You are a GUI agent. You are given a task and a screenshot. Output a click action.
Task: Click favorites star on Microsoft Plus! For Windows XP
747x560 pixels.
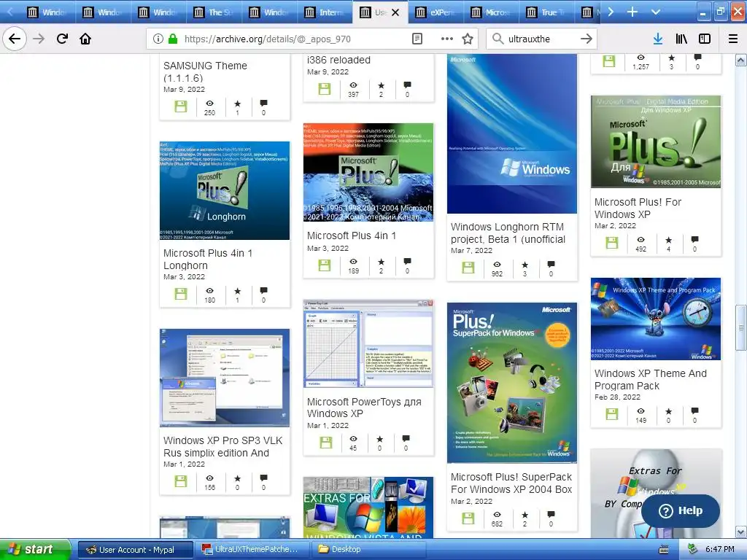tap(668, 240)
